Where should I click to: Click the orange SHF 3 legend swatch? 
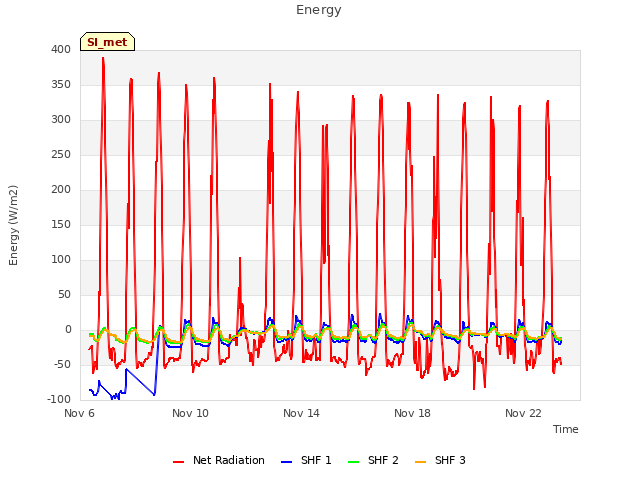[420, 462]
